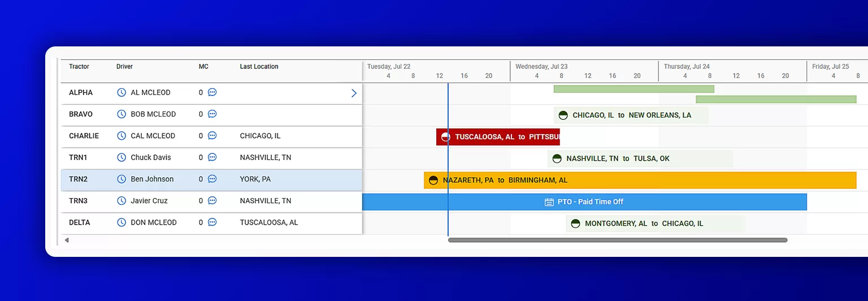Open the red TUSCALOOSA, AL load bar
The width and height of the screenshot is (868, 301).
pos(498,137)
